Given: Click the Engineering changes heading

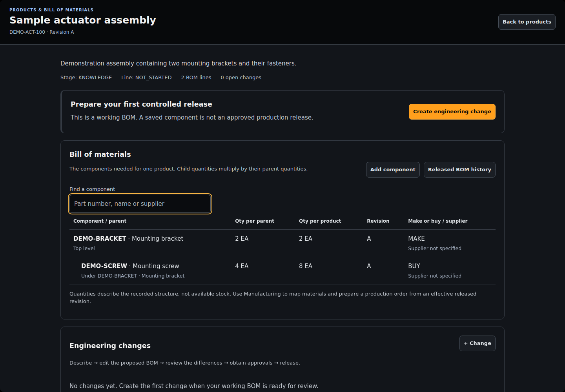Looking at the screenshot, I should (110, 346).
